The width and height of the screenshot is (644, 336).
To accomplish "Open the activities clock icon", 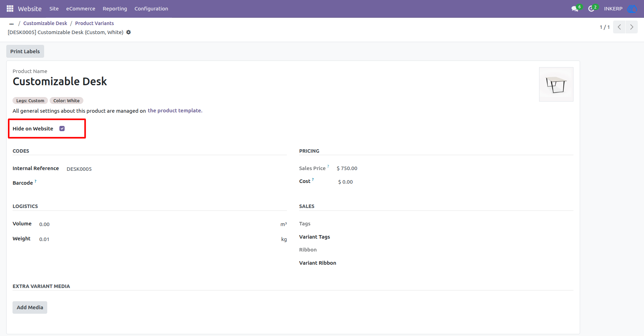I will pos(591,9).
